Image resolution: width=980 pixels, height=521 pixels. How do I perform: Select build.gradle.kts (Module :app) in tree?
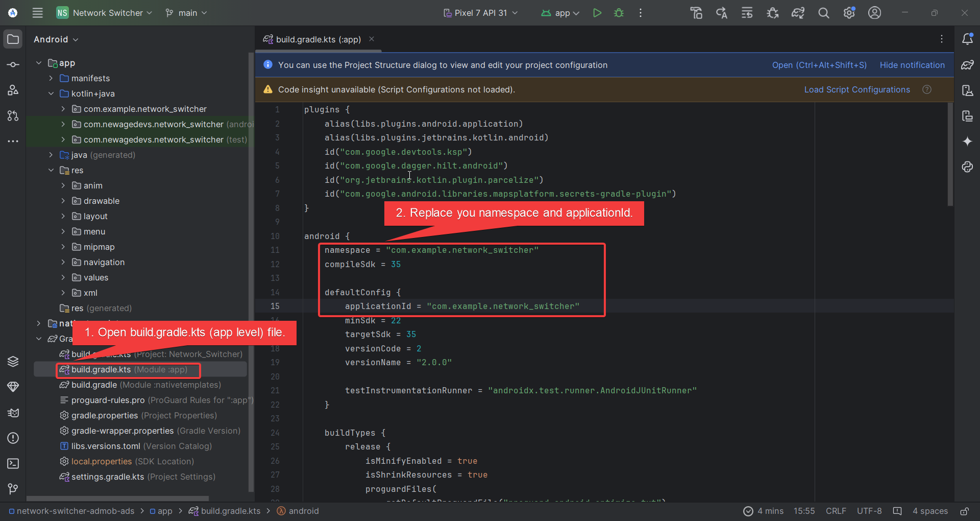click(128, 369)
